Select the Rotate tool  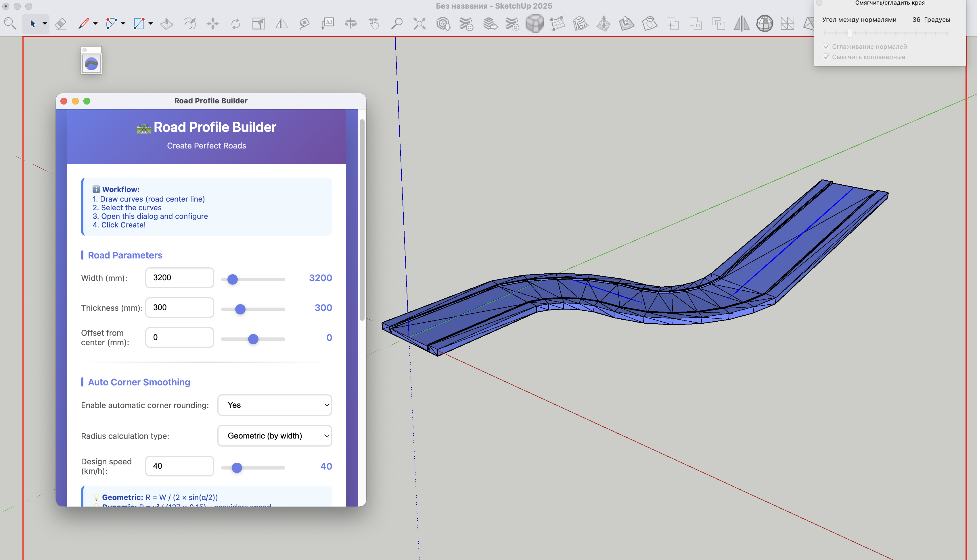(x=235, y=24)
